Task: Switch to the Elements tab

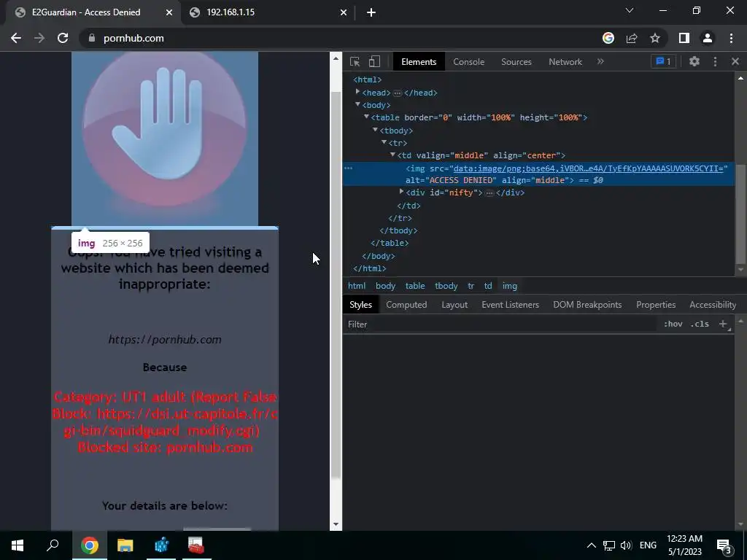Action: pyautogui.click(x=419, y=62)
